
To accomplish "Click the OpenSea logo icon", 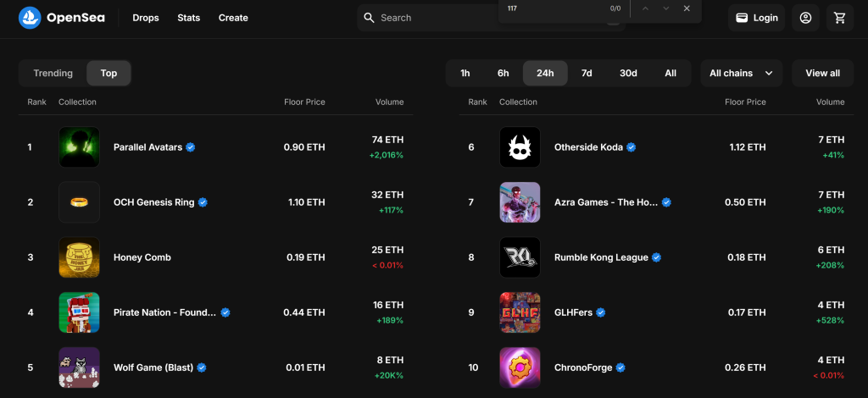I will tap(30, 18).
